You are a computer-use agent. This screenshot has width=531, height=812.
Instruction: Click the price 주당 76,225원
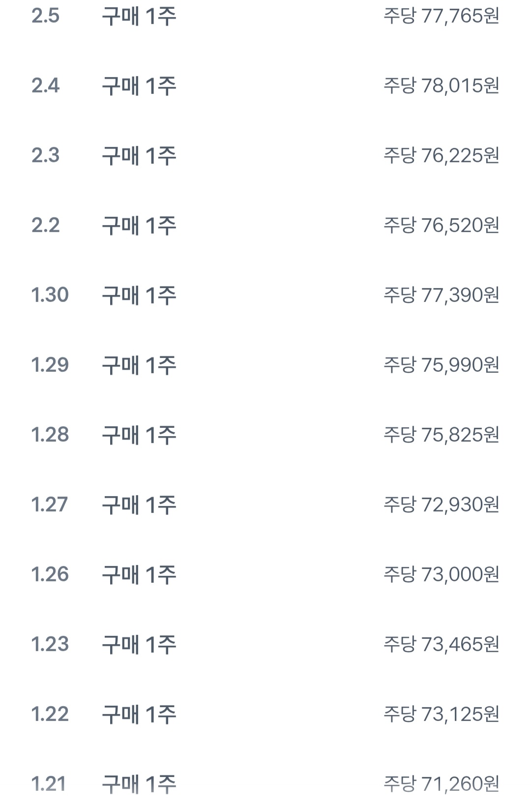point(441,156)
